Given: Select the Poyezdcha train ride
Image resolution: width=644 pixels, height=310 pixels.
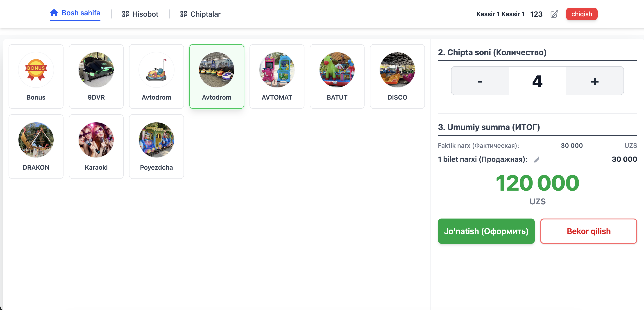Looking at the screenshot, I should pyautogui.click(x=156, y=146).
